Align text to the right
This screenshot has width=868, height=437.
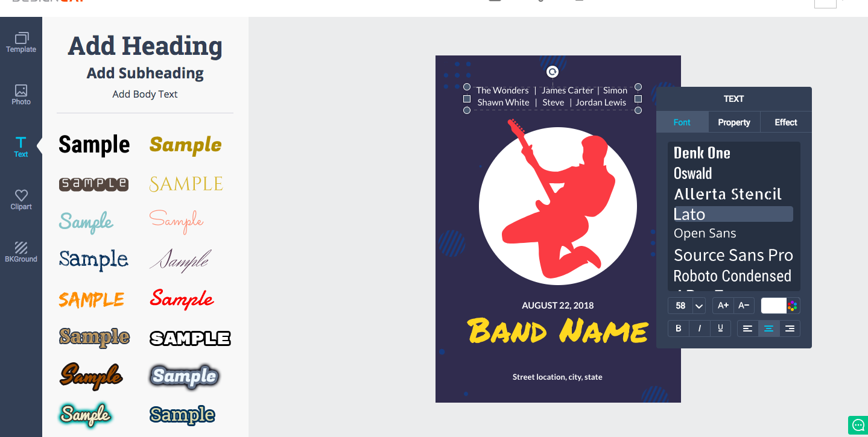point(790,329)
